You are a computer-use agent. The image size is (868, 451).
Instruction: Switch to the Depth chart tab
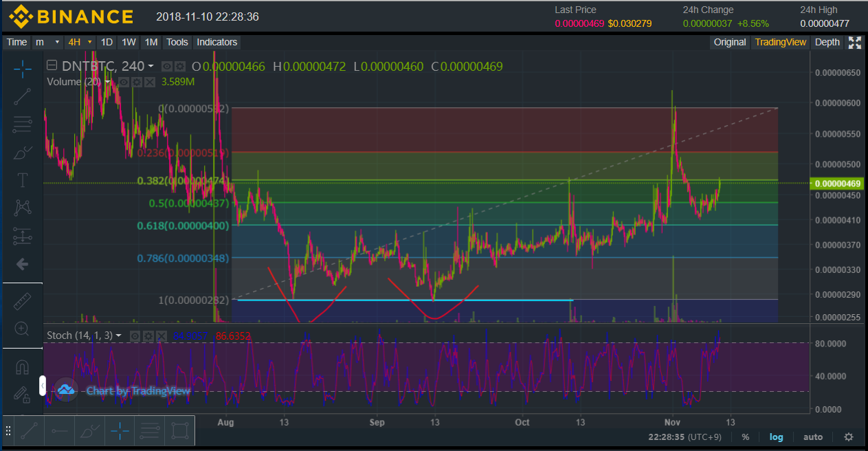(827, 42)
